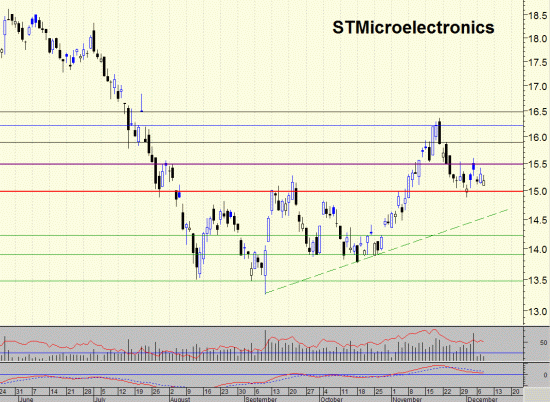Click the August month label
Viewport: 550px width, 402px height.
click(180, 399)
